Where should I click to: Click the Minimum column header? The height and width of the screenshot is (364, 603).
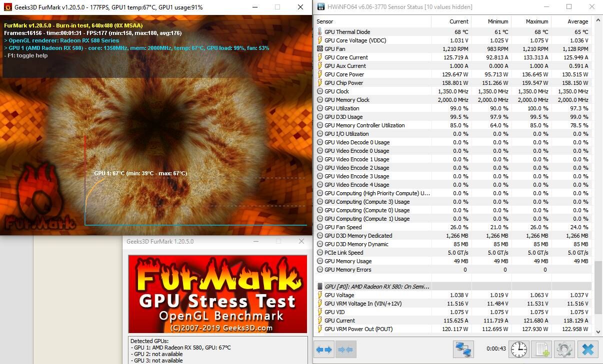pyautogui.click(x=491, y=21)
